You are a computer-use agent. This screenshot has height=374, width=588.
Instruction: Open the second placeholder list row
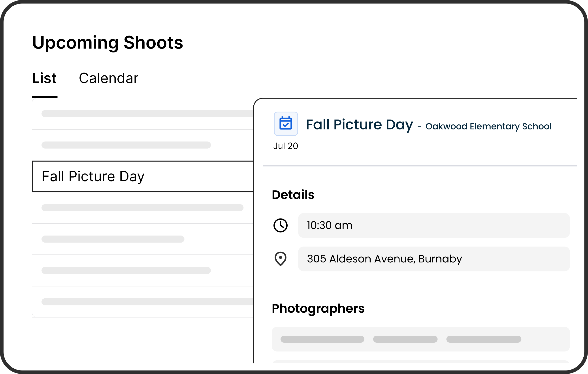(143, 145)
